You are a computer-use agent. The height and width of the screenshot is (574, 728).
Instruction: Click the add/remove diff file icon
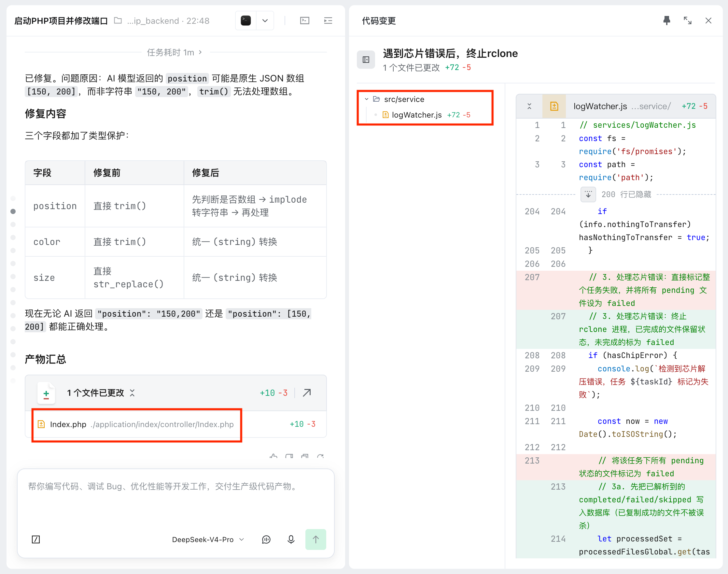coord(46,394)
